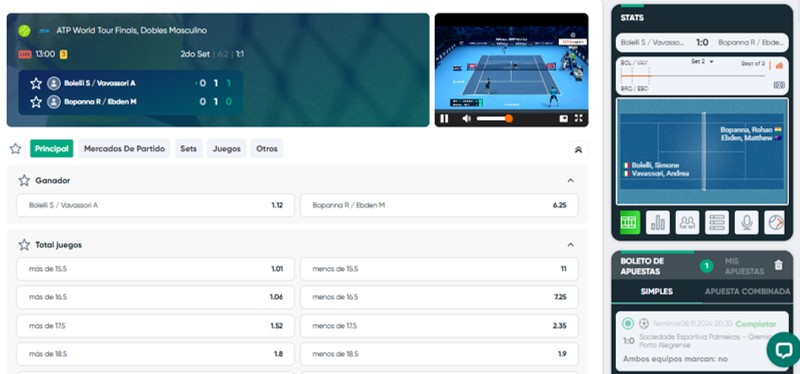Viewport: 800px width, 374px height.
Task: Click the Completar link on bet slip
Action: point(756,324)
